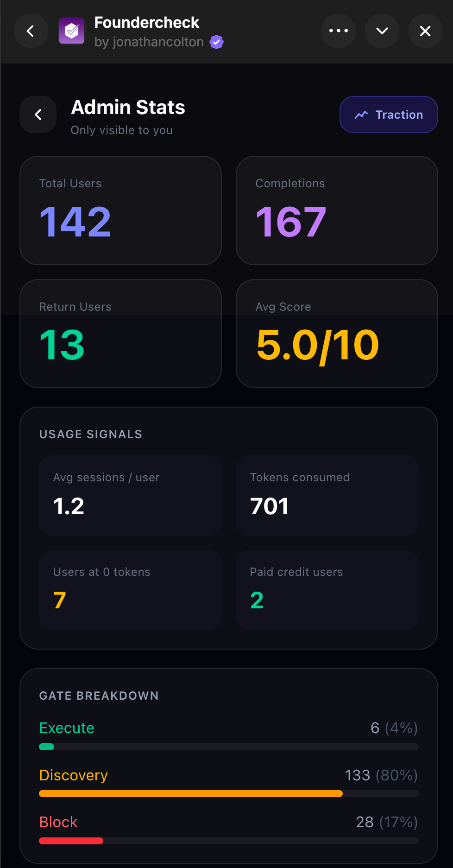The width and height of the screenshot is (453, 868).
Task: Go back from Admin Stats page
Action: 38,115
